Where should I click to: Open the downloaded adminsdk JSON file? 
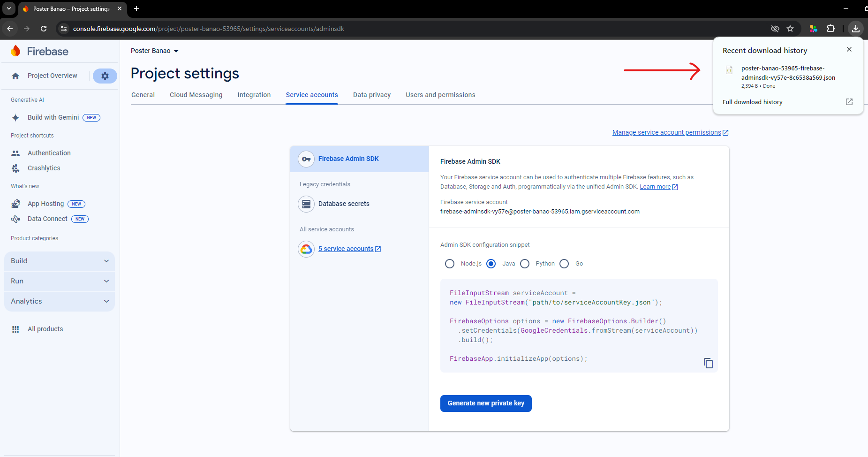tap(788, 73)
